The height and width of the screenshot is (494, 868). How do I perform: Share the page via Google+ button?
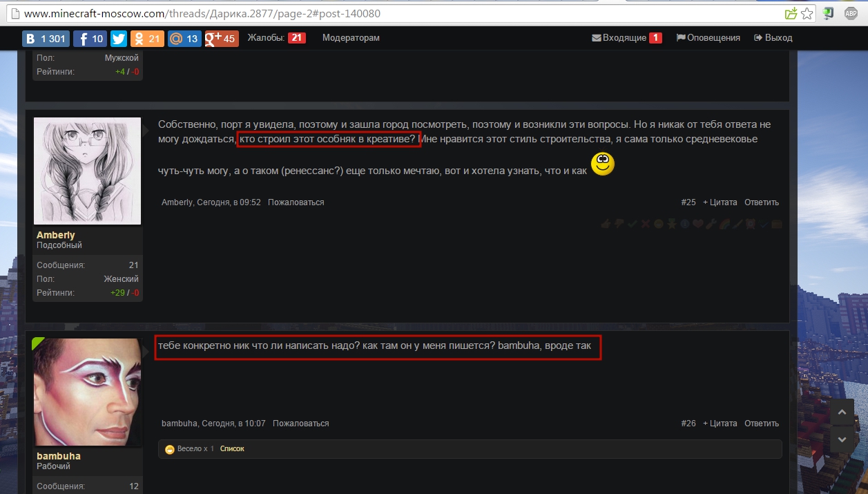click(x=222, y=39)
